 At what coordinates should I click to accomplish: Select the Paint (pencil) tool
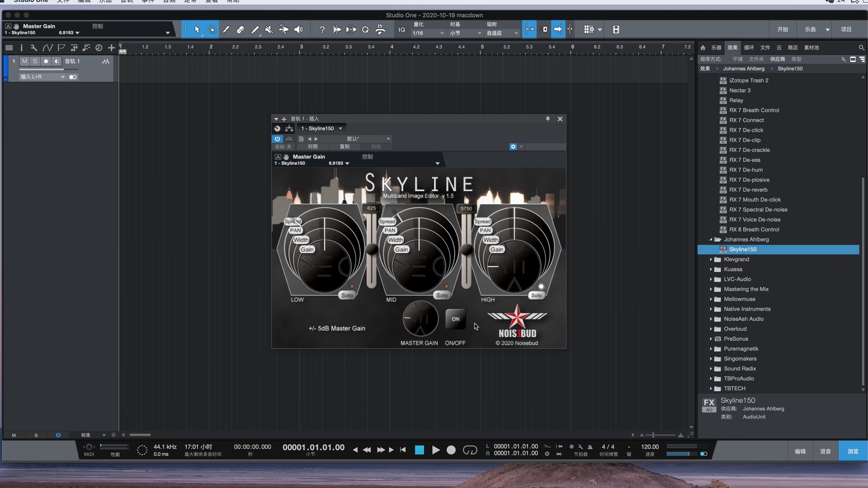[255, 30]
